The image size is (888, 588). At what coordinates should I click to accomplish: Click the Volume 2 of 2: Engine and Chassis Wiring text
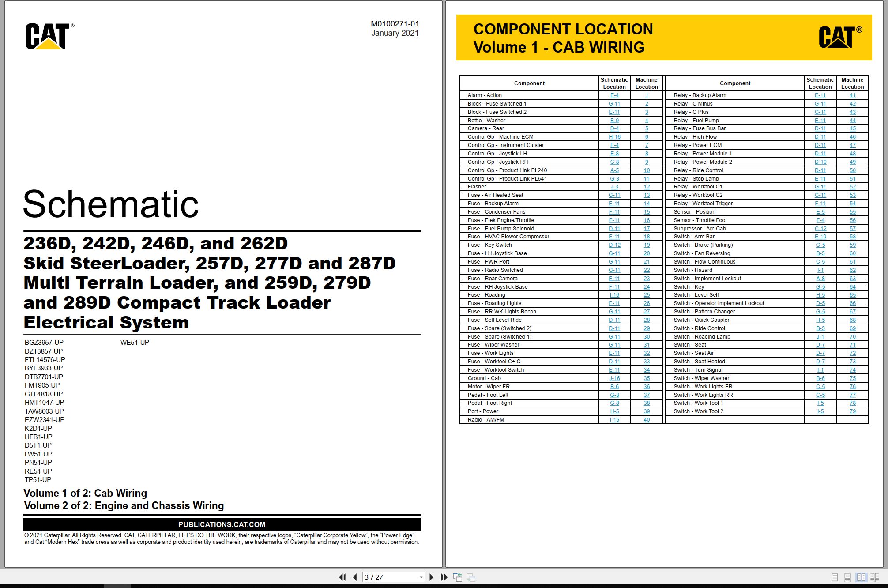pyautogui.click(x=124, y=505)
